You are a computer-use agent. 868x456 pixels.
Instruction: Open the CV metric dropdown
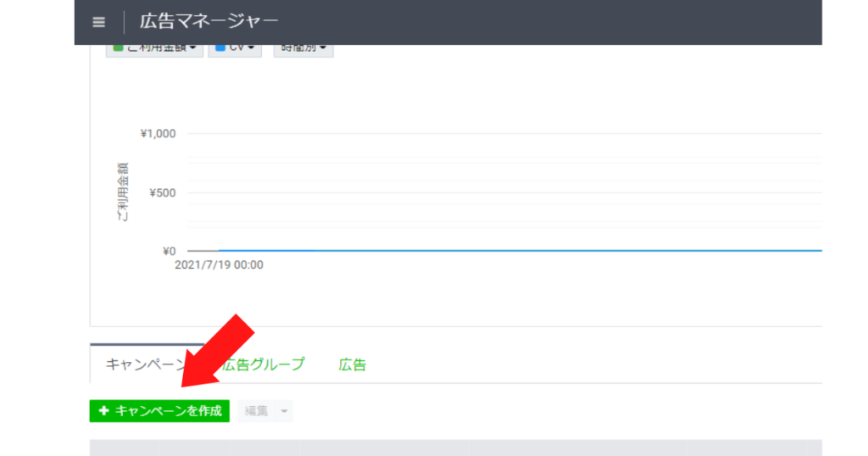click(x=235, y=50)
